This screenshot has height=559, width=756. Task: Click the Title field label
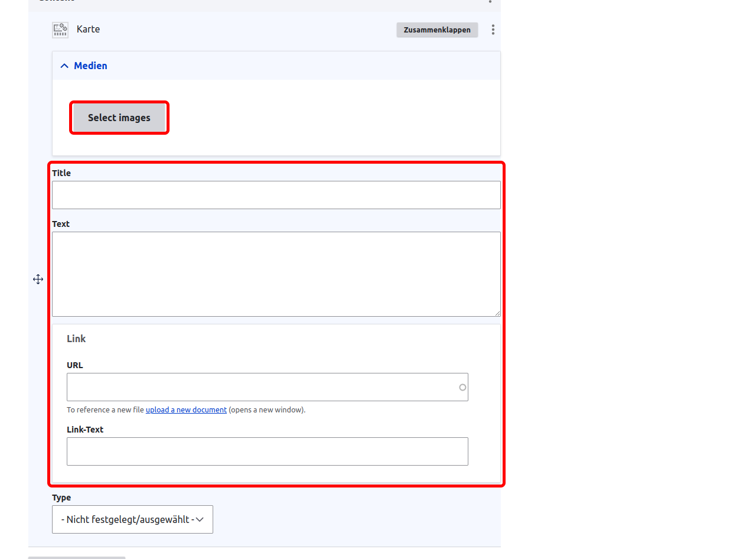61,173
